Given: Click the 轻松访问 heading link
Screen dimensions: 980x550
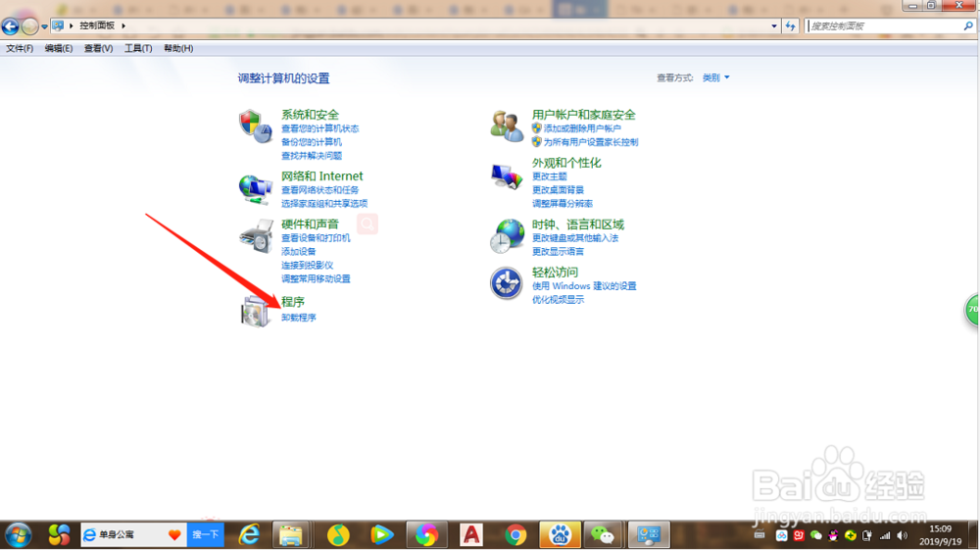Looking at the screenshot, I should coord(555,273).
